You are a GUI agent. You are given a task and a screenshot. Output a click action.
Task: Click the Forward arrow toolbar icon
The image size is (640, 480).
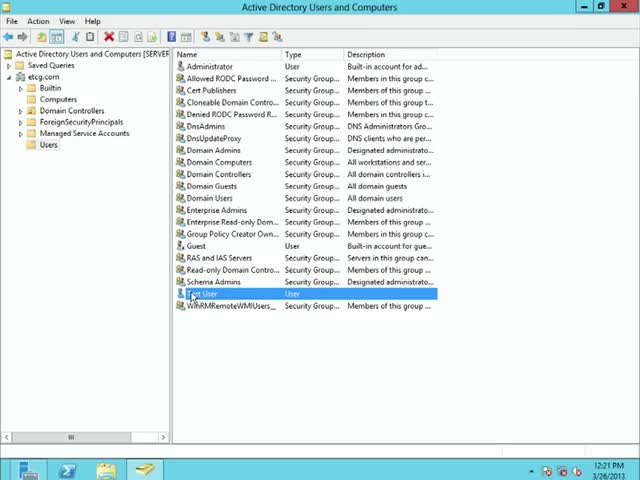pyautogui.click(x=22, y=37)
